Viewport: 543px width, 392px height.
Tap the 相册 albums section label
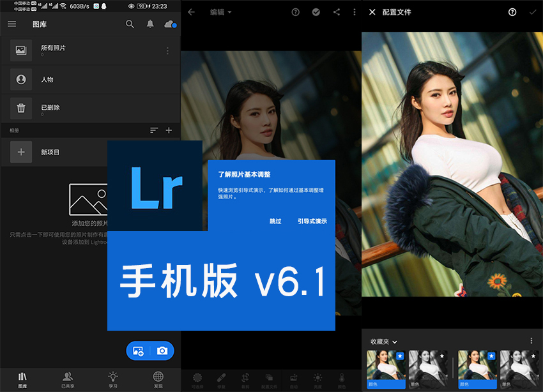coord(14,130)
